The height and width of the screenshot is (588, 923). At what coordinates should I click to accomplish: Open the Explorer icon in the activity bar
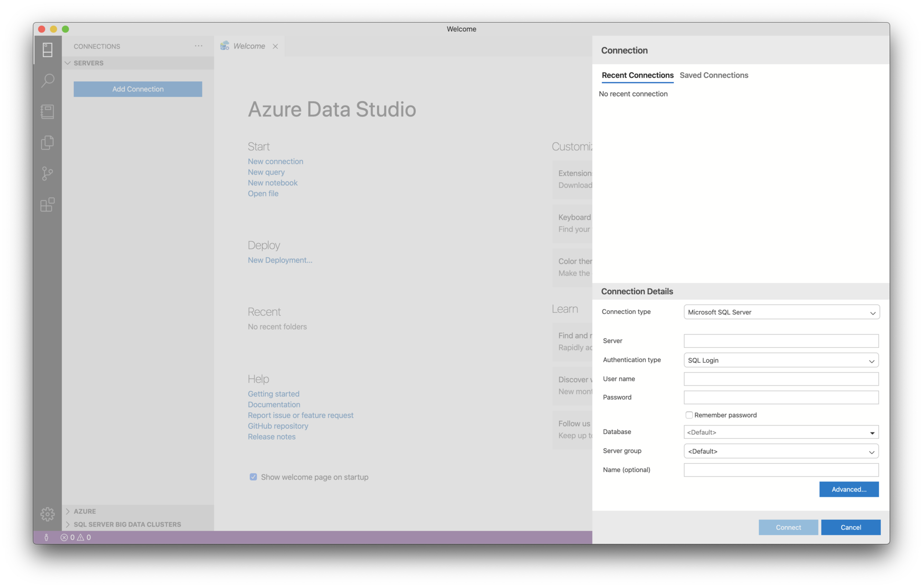(47, 143)
